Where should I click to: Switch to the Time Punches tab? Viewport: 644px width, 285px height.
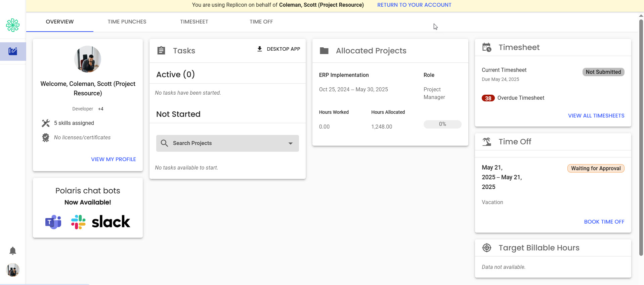[x=127, y=22]
